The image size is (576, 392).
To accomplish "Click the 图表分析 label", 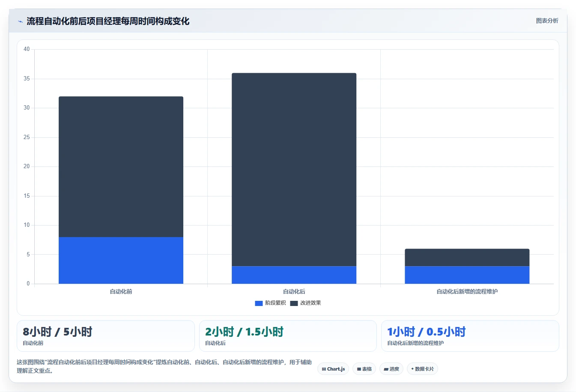I will (547, 21).
